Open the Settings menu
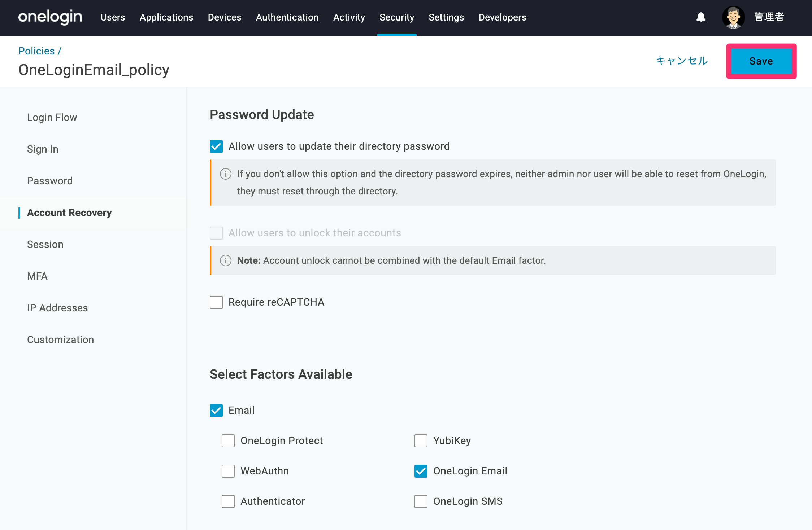The width and height of the screenshot is (812, 530). click(x=446, y=17)
